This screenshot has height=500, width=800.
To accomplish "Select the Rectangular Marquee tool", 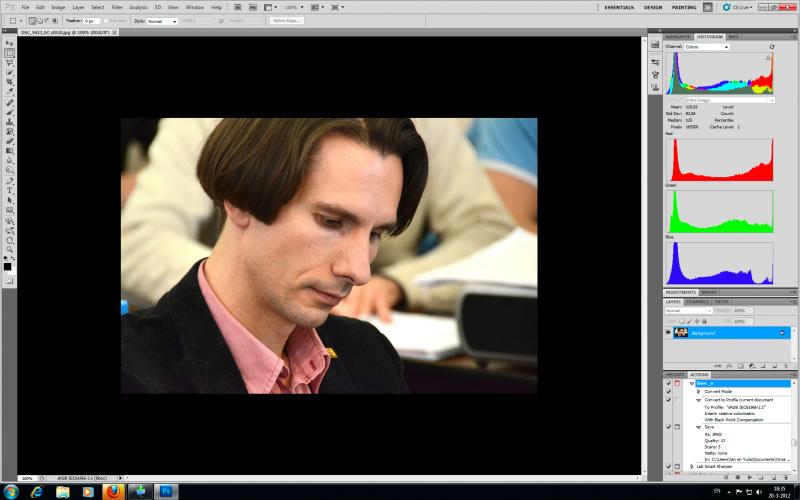I will [x=9, y=53].
